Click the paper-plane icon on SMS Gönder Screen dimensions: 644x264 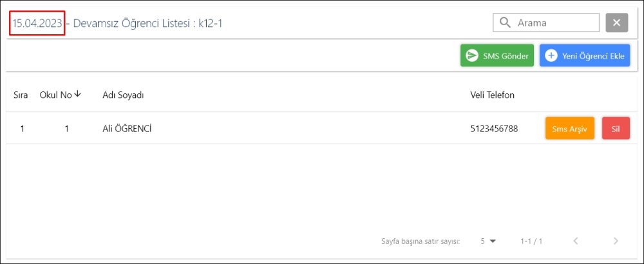pos(472,56)
